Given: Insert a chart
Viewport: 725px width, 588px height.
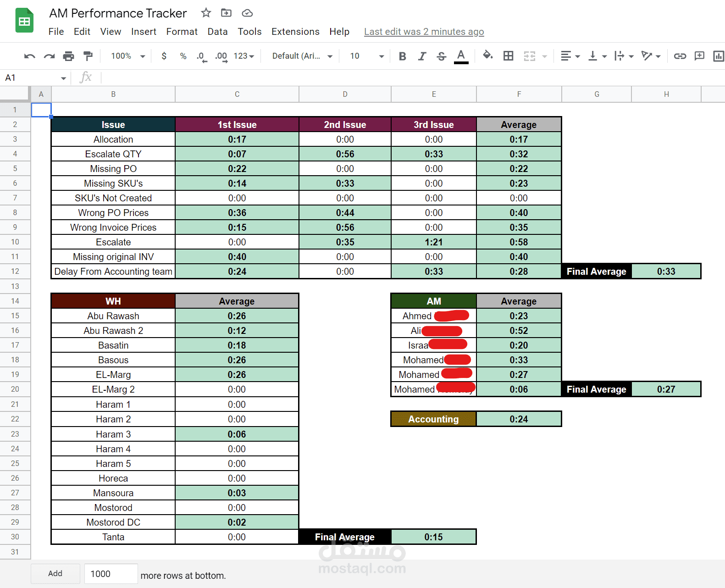Looking at the screenshot, I should click(x=718, y=56).
